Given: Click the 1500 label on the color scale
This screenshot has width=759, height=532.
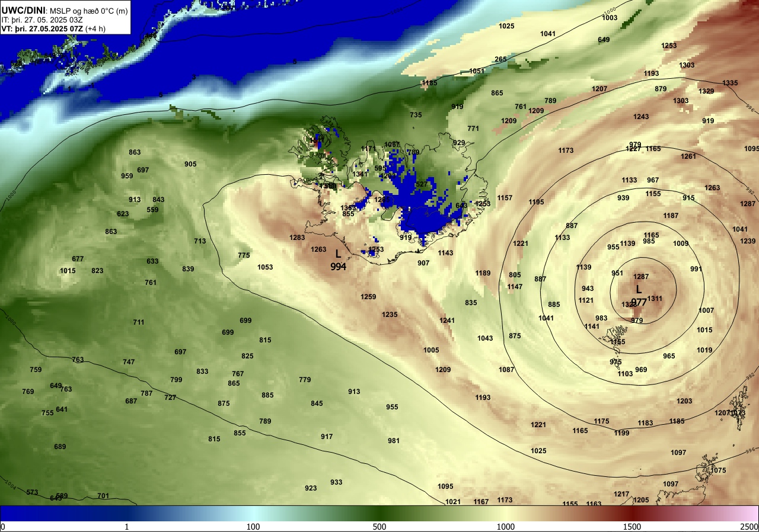Looking at the screenshot, I should pyautogui.click(x=632, y=527).
